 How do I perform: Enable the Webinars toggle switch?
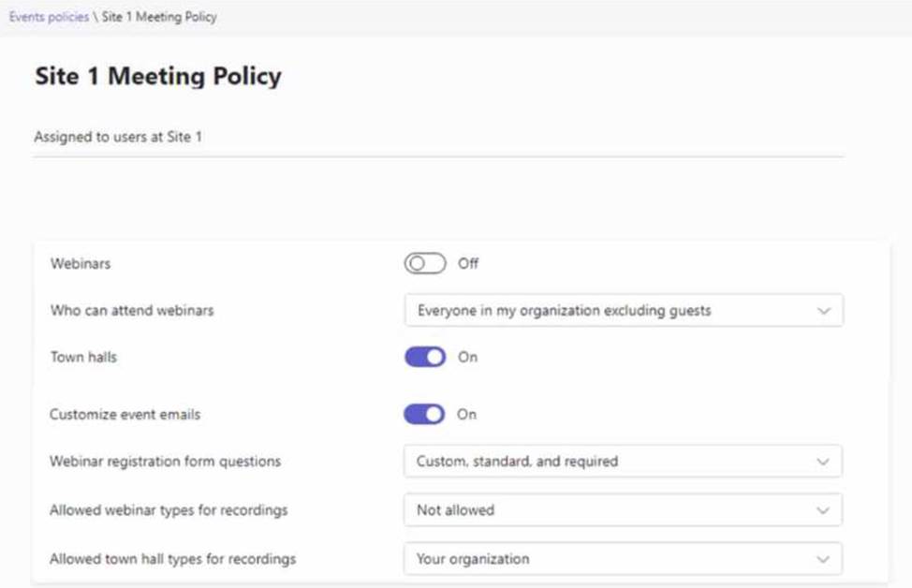425,264
